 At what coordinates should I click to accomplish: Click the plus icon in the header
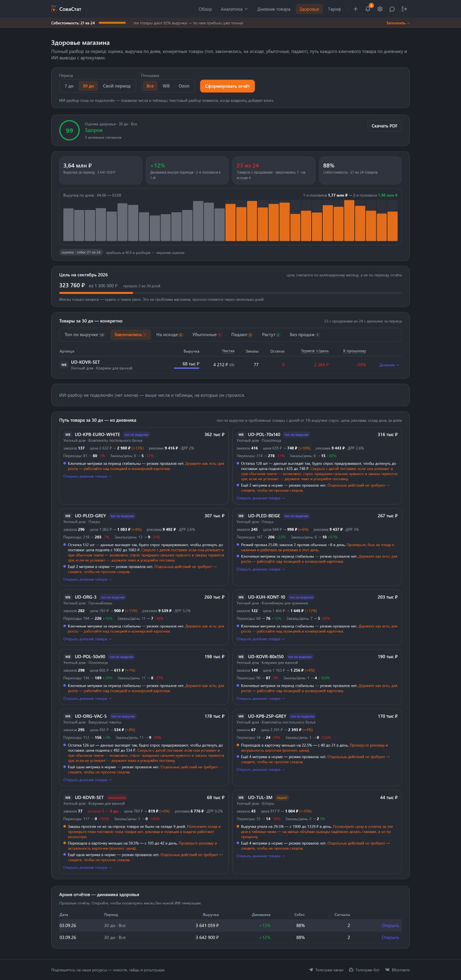pos(355,9)
